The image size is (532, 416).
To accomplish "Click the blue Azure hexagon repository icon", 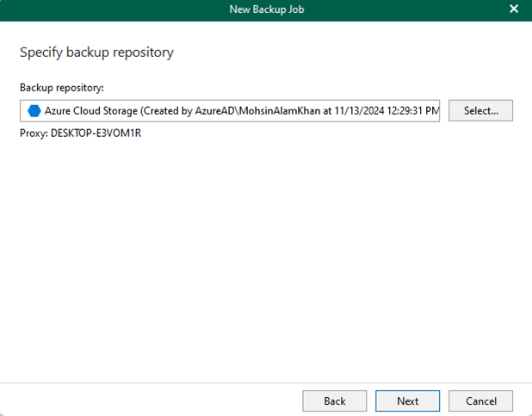I will pos(34,111).
